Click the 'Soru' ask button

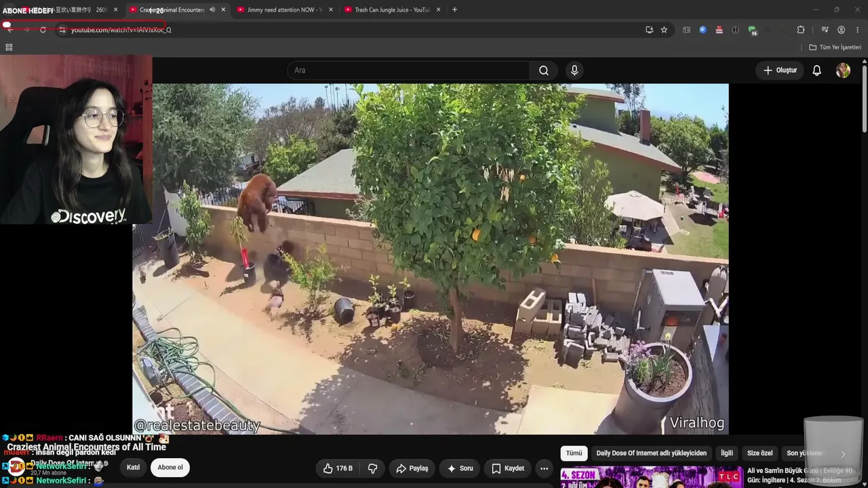pos(460,468)
